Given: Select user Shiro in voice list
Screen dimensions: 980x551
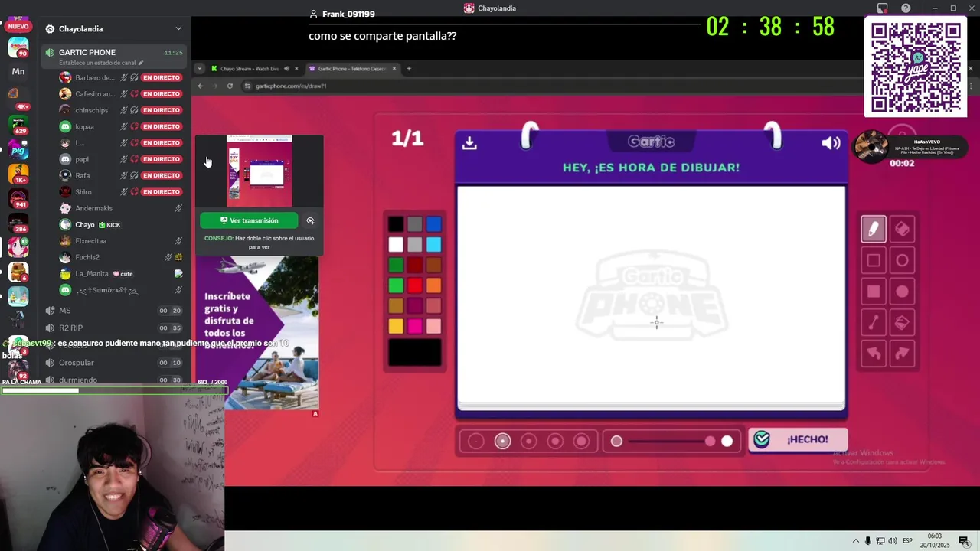Looking at the screenshot, I should coord(120,192).
